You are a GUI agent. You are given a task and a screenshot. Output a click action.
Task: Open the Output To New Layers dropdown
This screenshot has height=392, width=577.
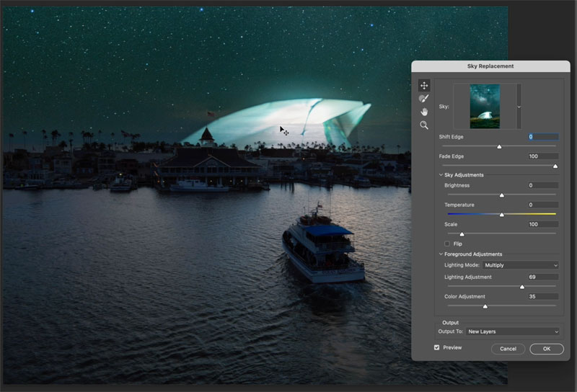[x=513, y=331]
